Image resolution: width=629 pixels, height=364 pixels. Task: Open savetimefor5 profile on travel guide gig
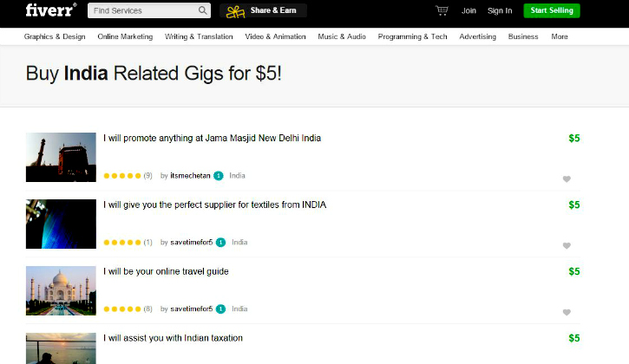[x=192, y=309]
